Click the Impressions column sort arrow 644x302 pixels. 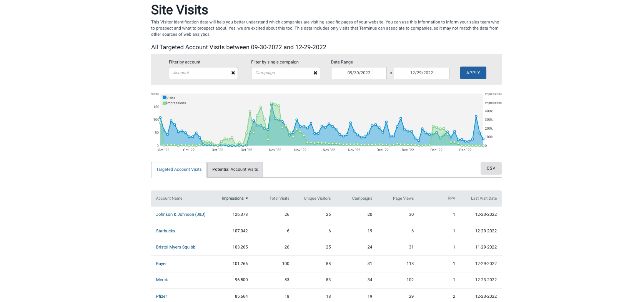[x=247, y=199]
